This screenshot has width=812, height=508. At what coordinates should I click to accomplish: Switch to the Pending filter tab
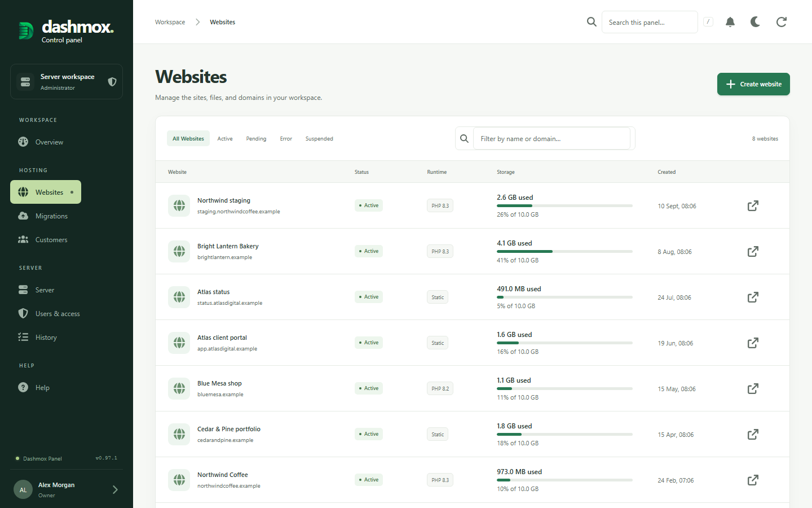[x=256, y=138]
